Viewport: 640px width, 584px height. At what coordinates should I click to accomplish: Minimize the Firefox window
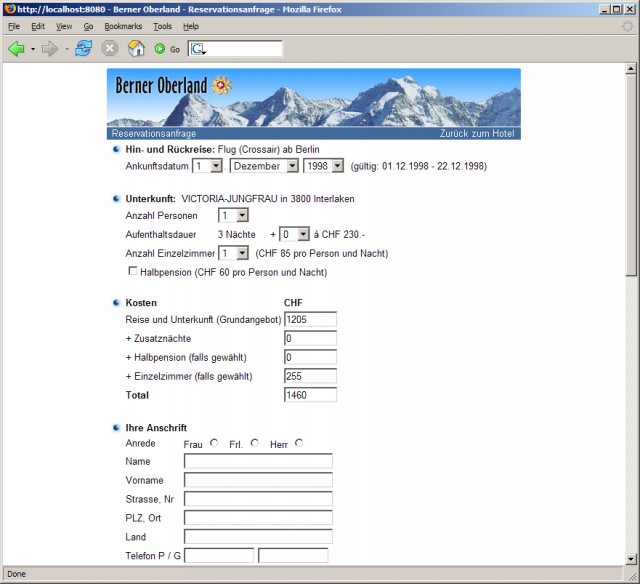point(605,9)
